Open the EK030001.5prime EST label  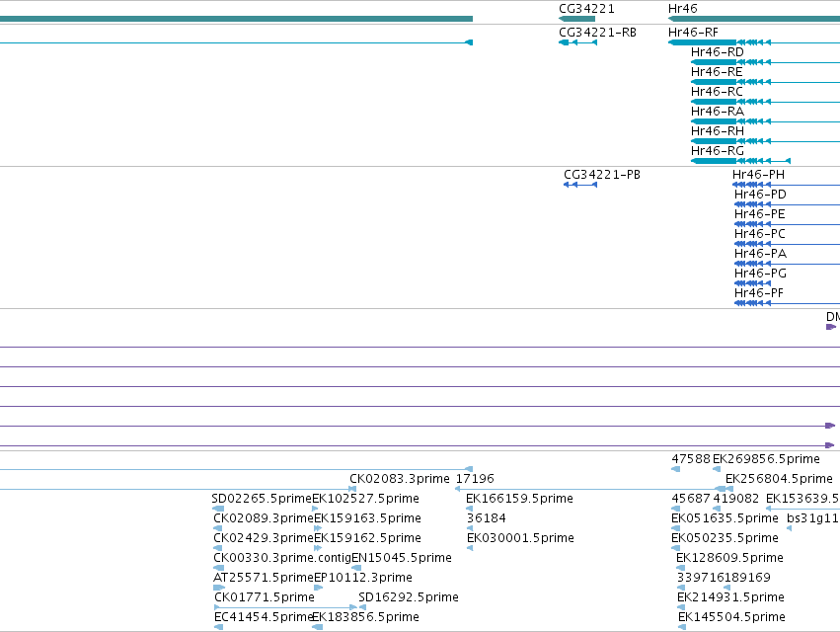(521, 538)
